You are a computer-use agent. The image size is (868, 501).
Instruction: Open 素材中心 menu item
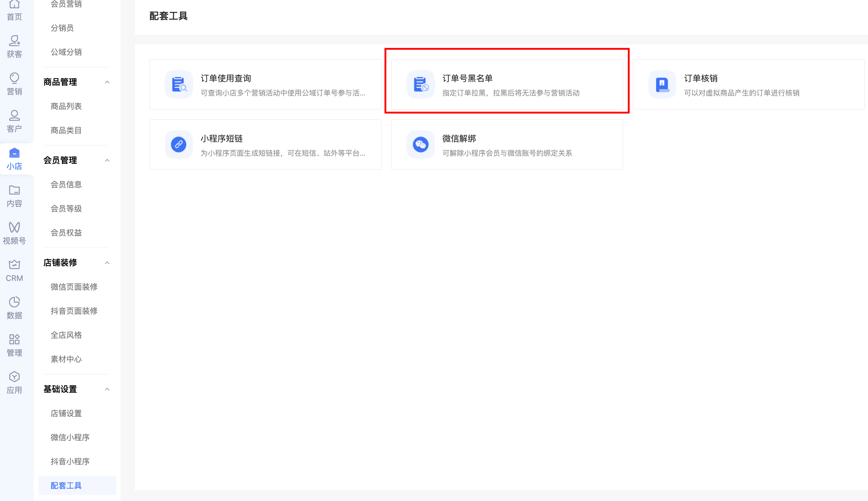(x=66, y=359)
